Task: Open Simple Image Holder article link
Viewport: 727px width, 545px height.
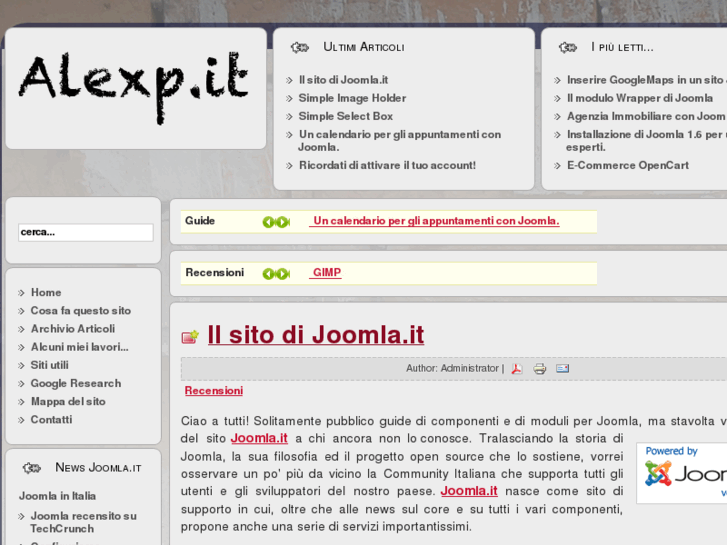Action: click(x=352, y=98)
